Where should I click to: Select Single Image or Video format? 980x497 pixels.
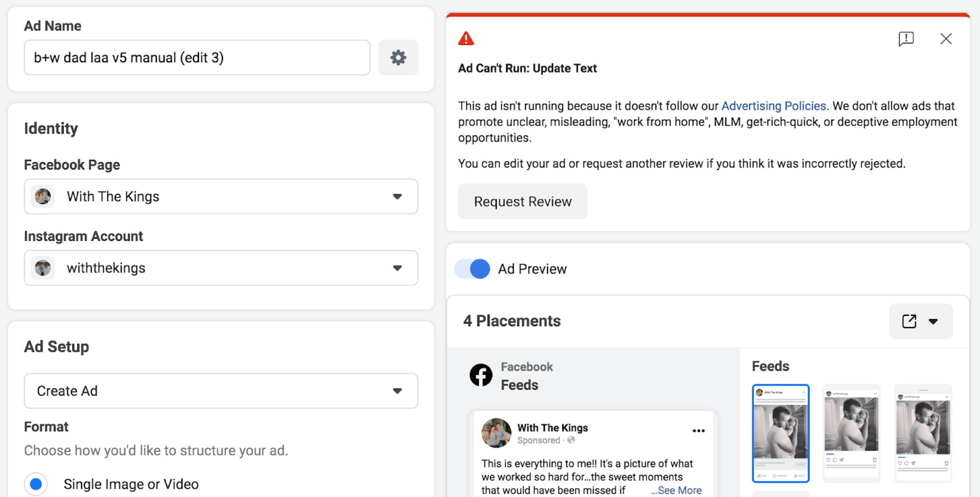[x=36, y=484]
